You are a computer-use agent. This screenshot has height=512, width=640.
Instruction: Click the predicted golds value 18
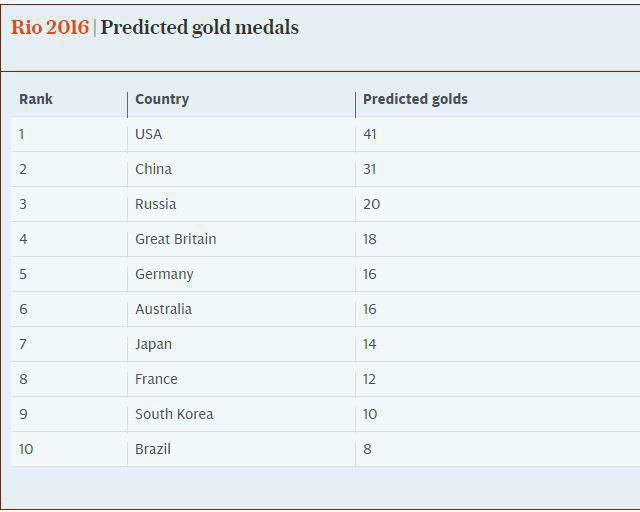(370, 239)
